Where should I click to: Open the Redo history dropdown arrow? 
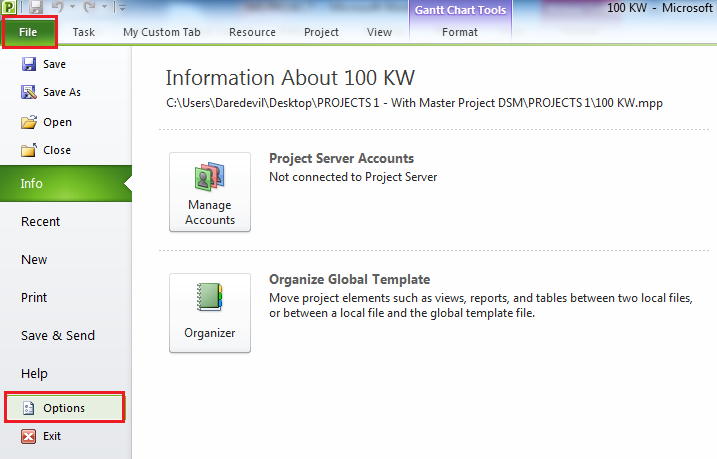105,7
